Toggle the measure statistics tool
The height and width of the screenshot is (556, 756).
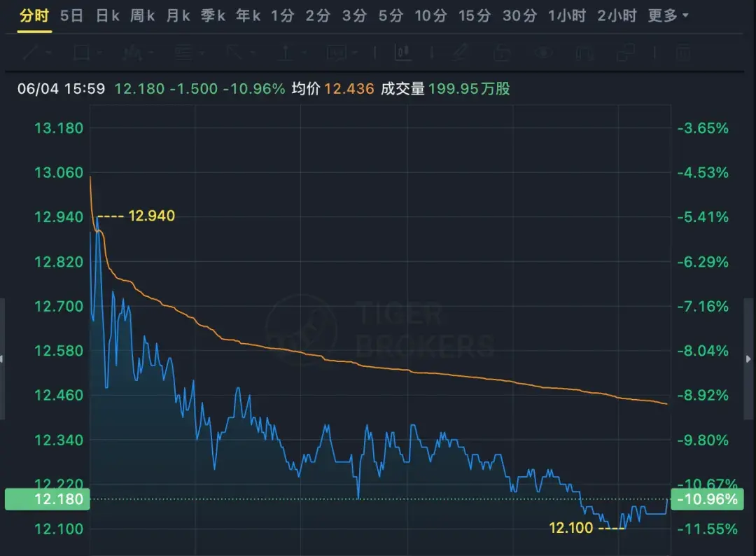coord(402,54)
